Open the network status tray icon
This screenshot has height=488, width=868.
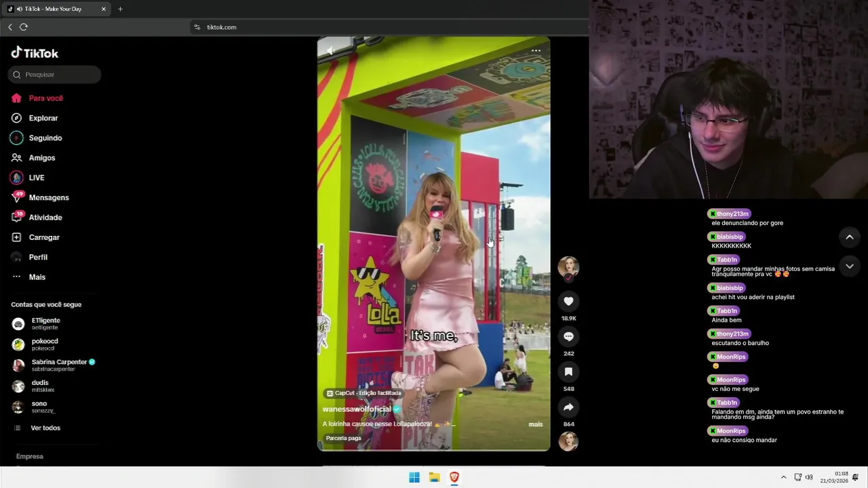pyautogui.click(x=798, y=477)
